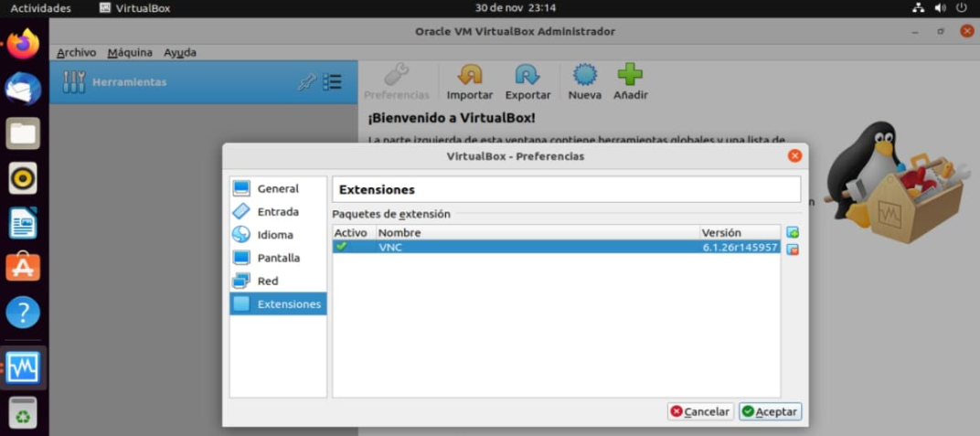Create a new machine with Nueva
Screen dimensions: 980x436
point(584,82)
